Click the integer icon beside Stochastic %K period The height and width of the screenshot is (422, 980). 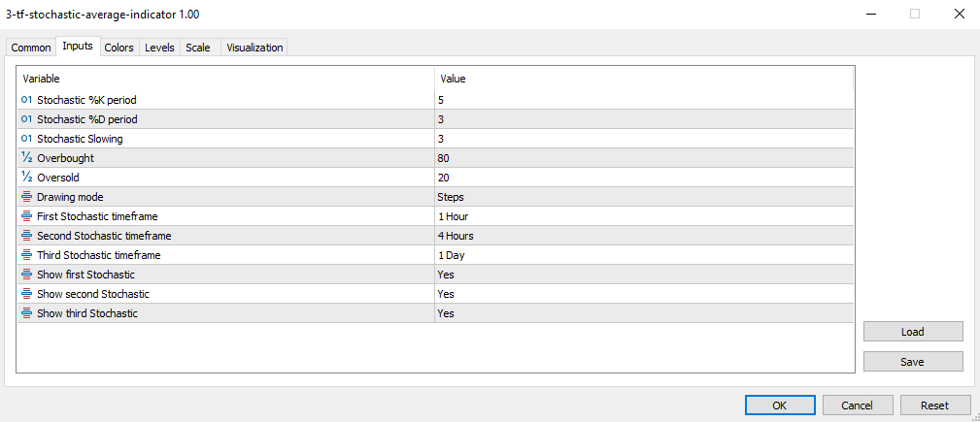(26, 99)
